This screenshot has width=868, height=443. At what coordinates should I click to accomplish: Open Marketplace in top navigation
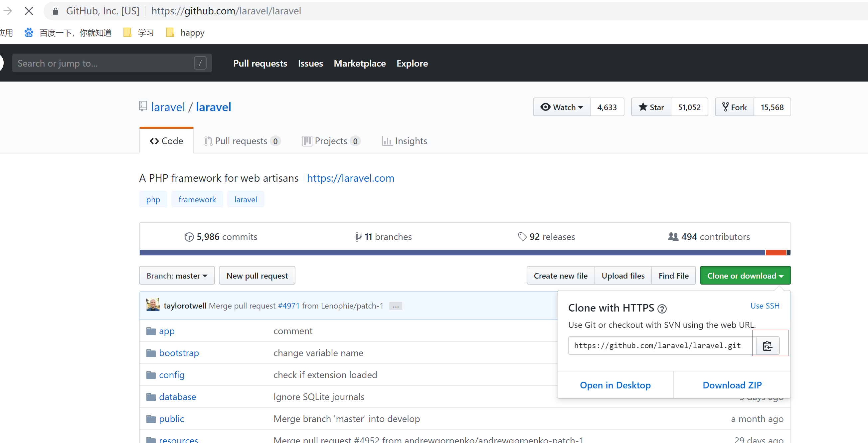[360, 63]
